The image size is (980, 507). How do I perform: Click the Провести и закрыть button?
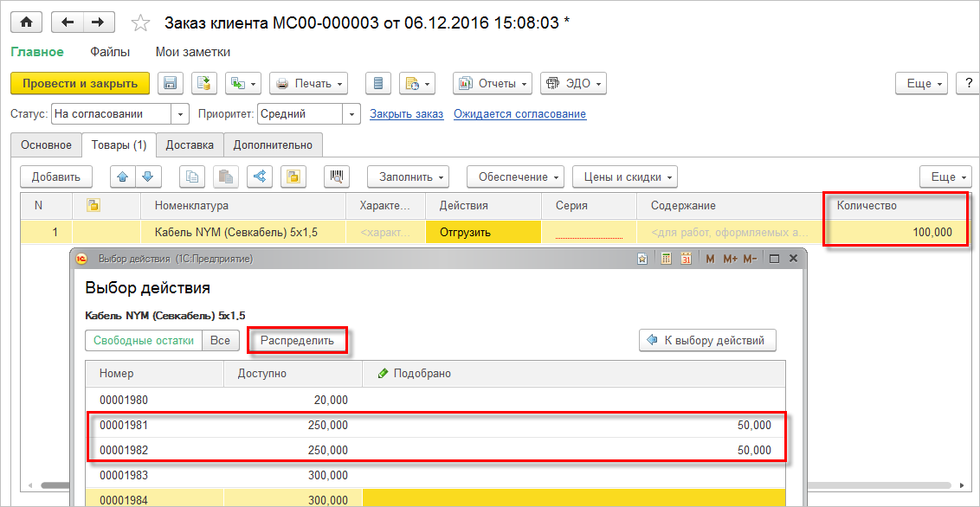[80, 83]
